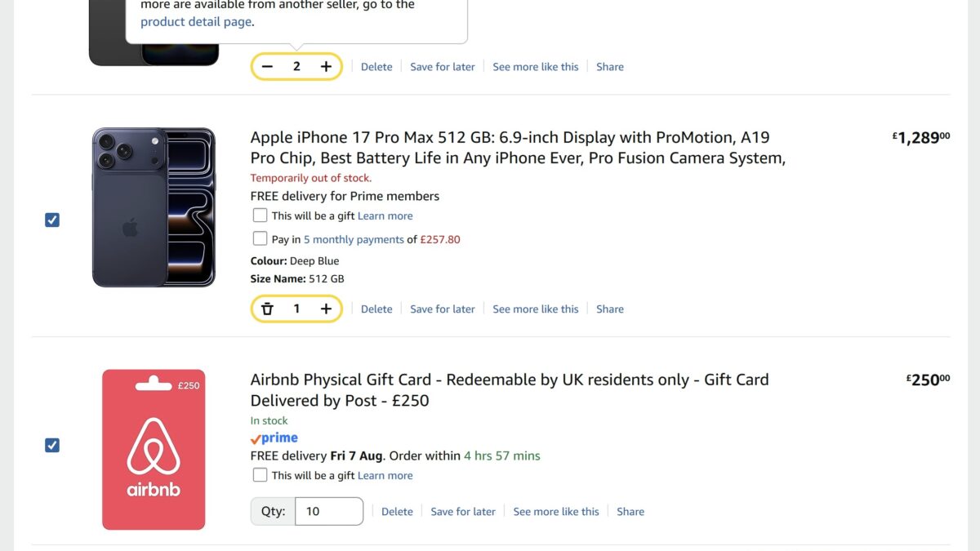Save the Airbnb Gift Card for later
Image resolution: width=980 pixels, height=551 pixels.
coord(463,511)
